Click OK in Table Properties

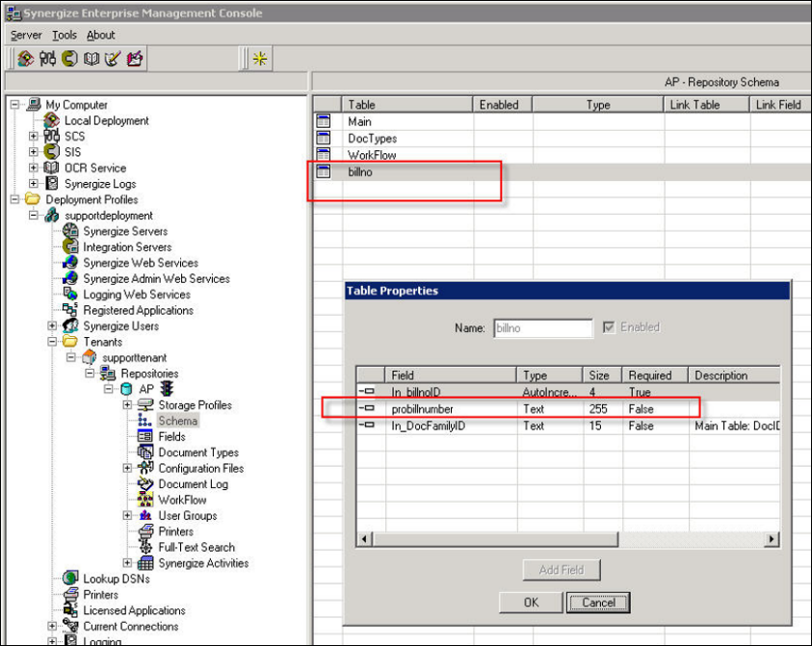coord(531,603)
